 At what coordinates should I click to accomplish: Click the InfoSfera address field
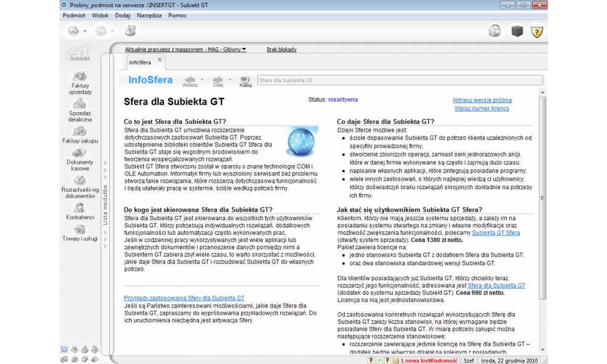(x=400, y=81)
